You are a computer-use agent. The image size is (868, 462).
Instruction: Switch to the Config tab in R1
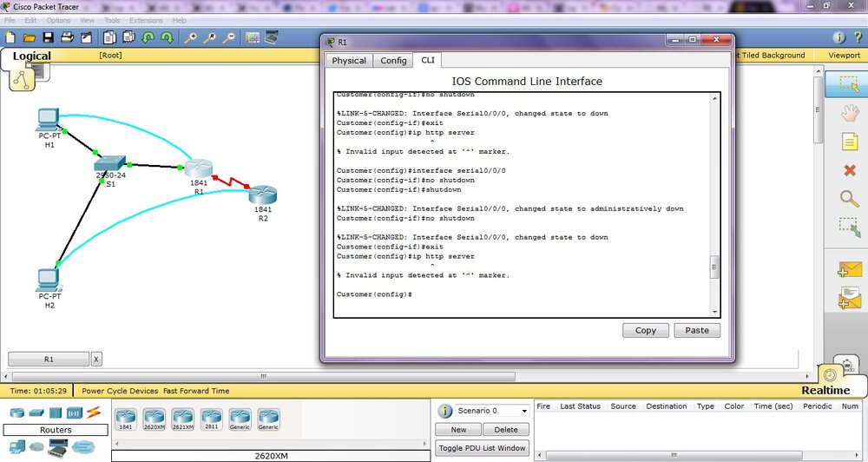pyautogui.click(x=393, y=61)
